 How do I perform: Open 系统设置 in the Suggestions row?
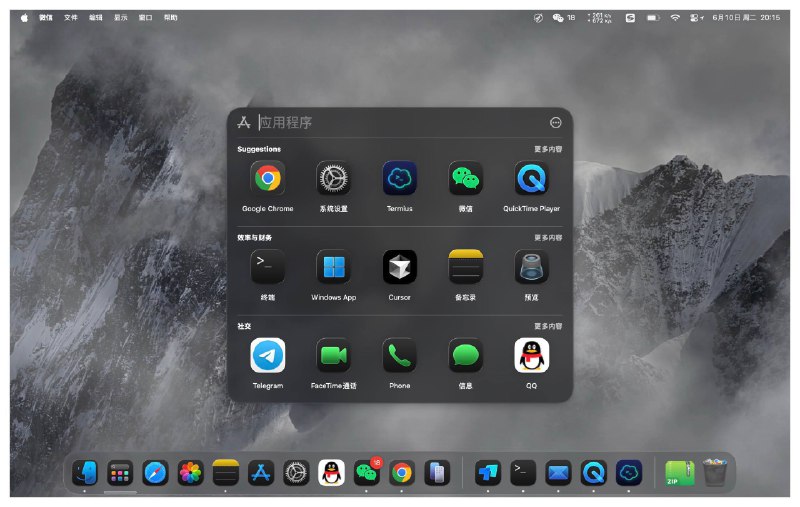pos(333,179)
